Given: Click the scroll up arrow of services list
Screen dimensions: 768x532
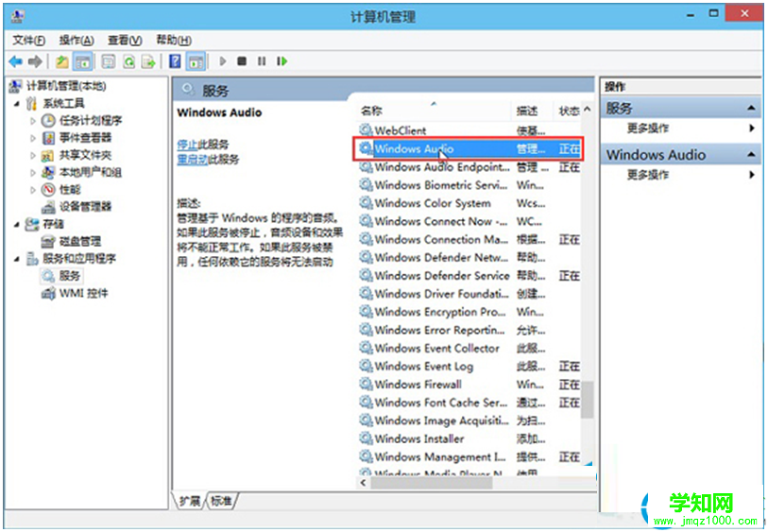Looking at the screenshot, I should click(x=588, y=110).
